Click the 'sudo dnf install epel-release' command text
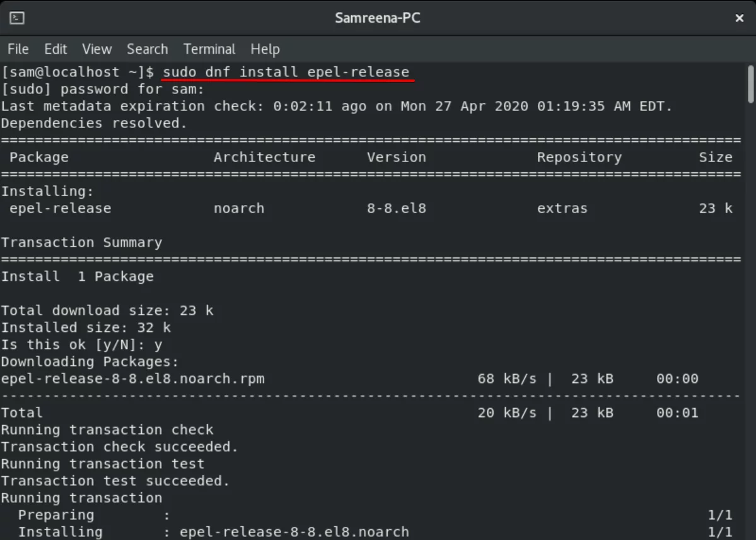756x540 pixels. click(x=286, y=72)
